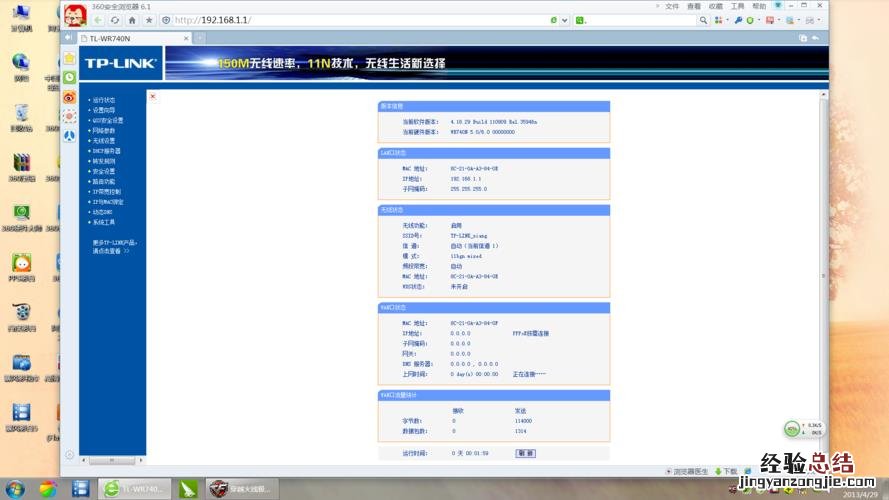Open the Windows Start menu

coord(14,488)
